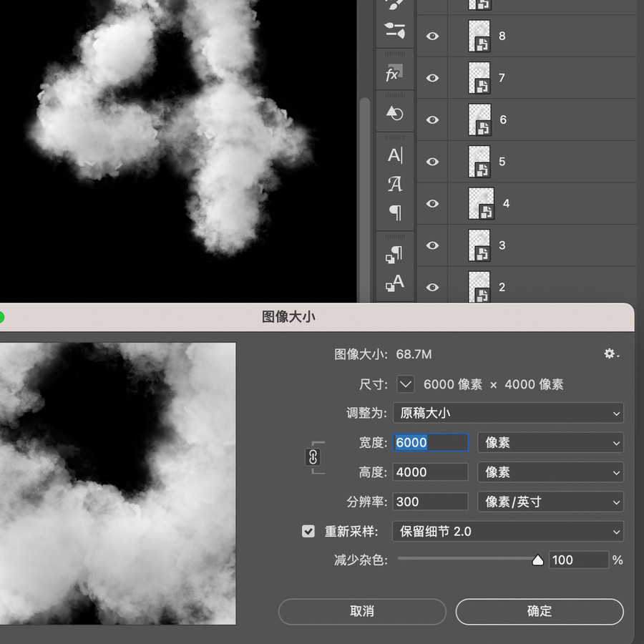The width and height of the screenshot is (644, 644).
Task: Click the canvas vertical scrollbar
Action: (x=364, y=199)
